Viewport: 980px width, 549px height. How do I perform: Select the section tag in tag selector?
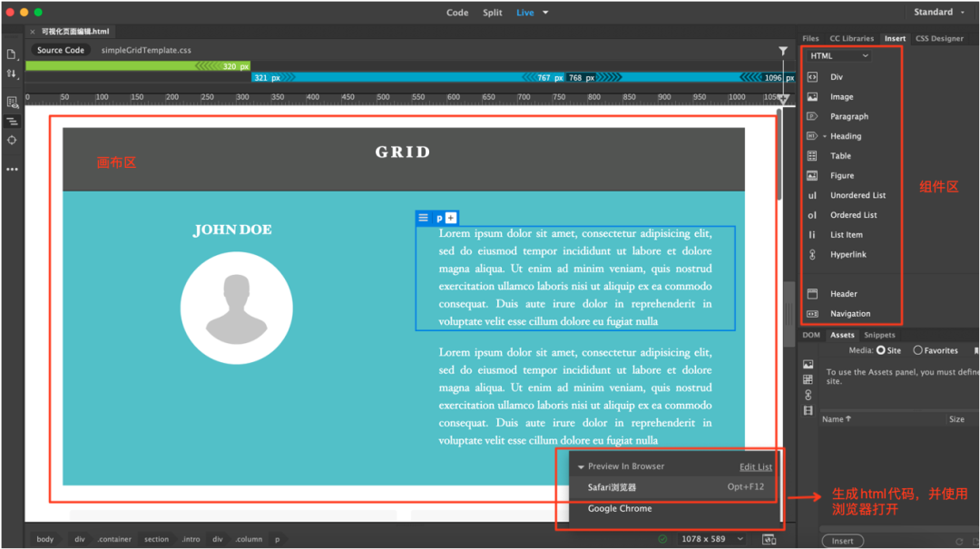pyautogui.click(x=156, y=539)
